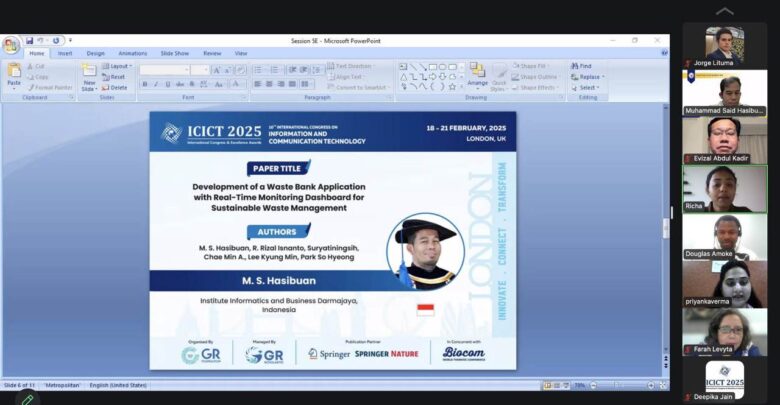Click the Save icon in Quick Access toolbar

click(30, 41)
